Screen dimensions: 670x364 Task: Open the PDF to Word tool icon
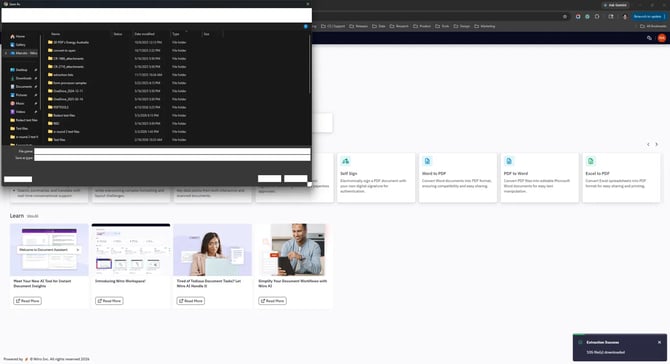coord(508,161)
